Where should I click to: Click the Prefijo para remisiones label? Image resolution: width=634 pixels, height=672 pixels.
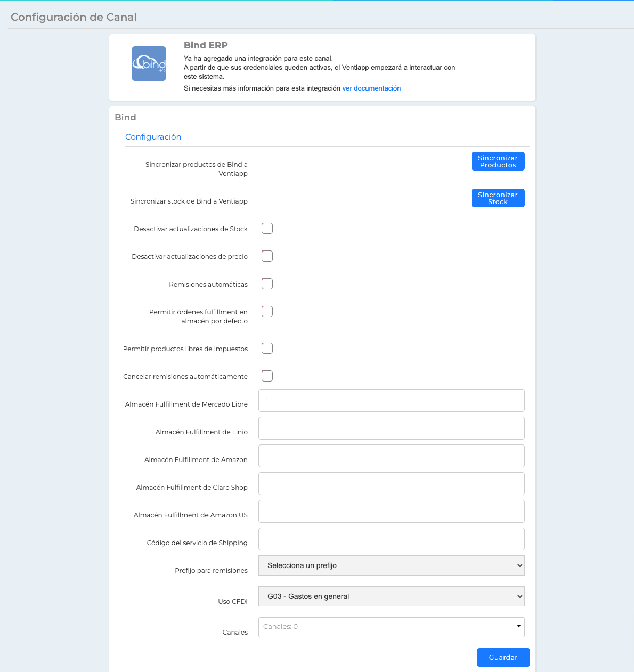tap(211, 571)
